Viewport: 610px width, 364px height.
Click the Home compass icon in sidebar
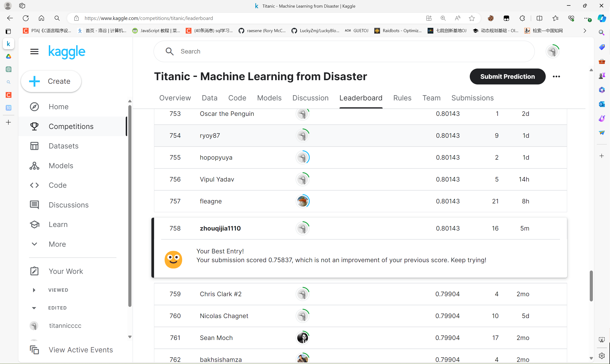(x=34, y=107)
